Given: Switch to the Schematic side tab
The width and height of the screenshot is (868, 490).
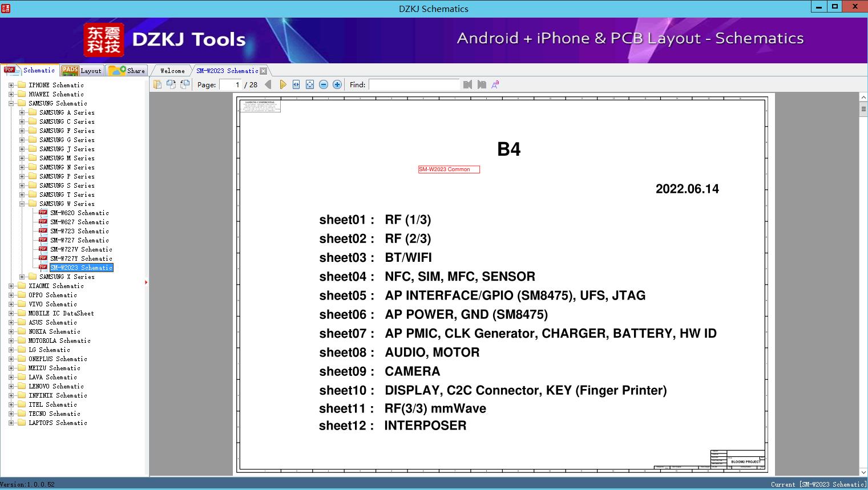Looking at the screenshot, I should click(30, 70).
